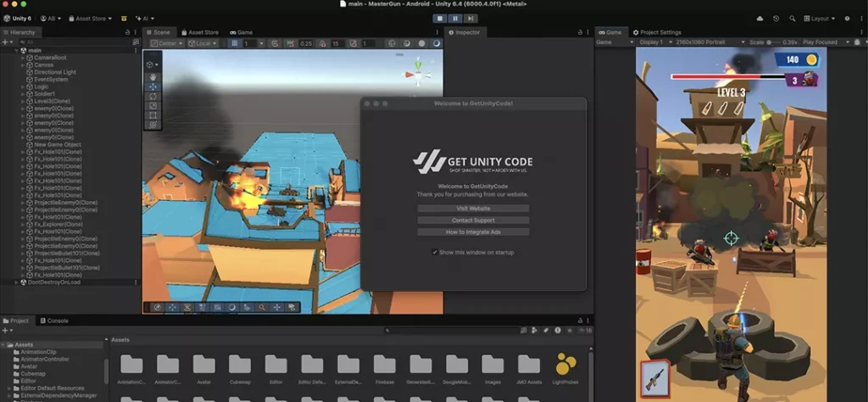Select the Inspector tab
The height and width of the screenshot is (402, 868).
click(x=464, y=32)
